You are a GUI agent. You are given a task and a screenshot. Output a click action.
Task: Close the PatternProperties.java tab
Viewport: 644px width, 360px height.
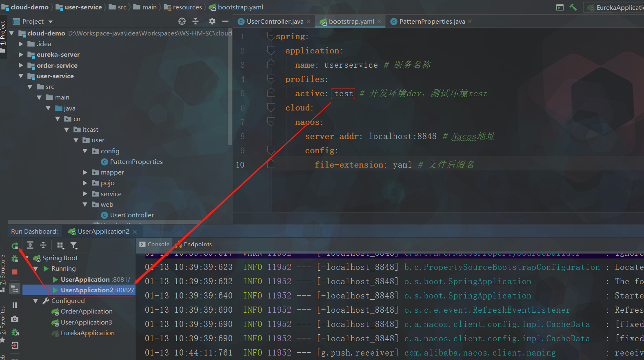pyautogui.click(x=470, y=22)
